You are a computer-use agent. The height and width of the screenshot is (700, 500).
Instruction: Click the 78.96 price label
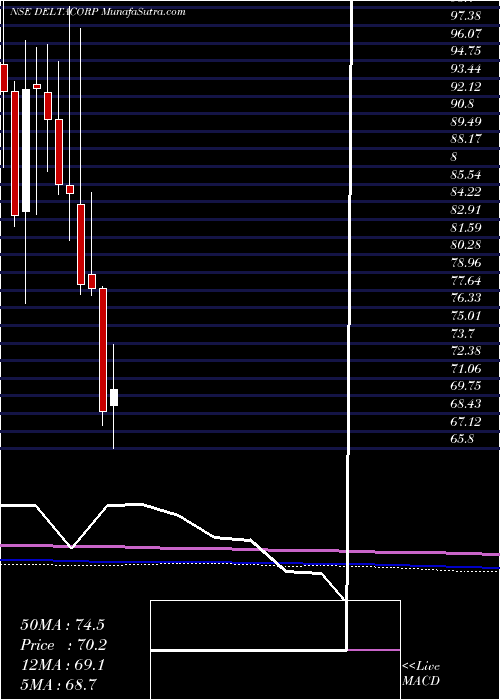[x=466, y=263]
